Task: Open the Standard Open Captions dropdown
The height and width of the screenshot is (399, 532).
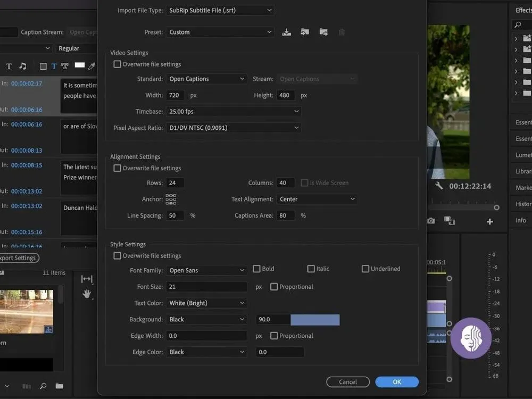Action: click(206, 79)
